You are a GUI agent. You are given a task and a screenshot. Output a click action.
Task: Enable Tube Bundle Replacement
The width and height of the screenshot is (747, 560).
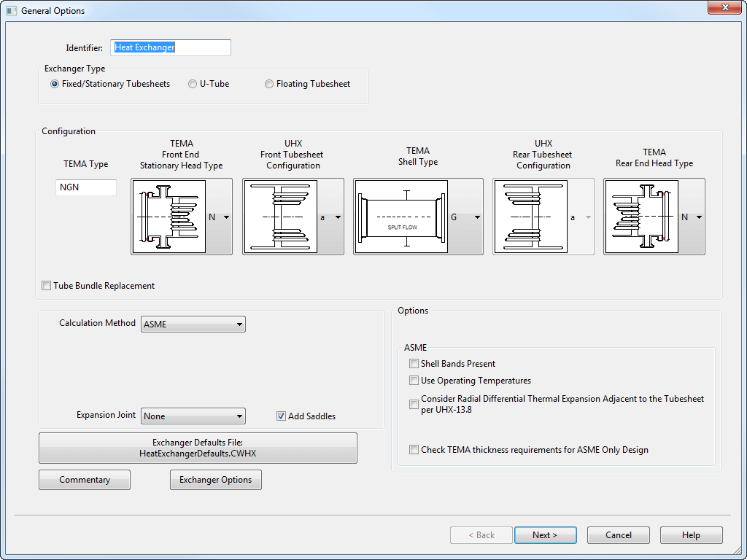click(46, 285)
